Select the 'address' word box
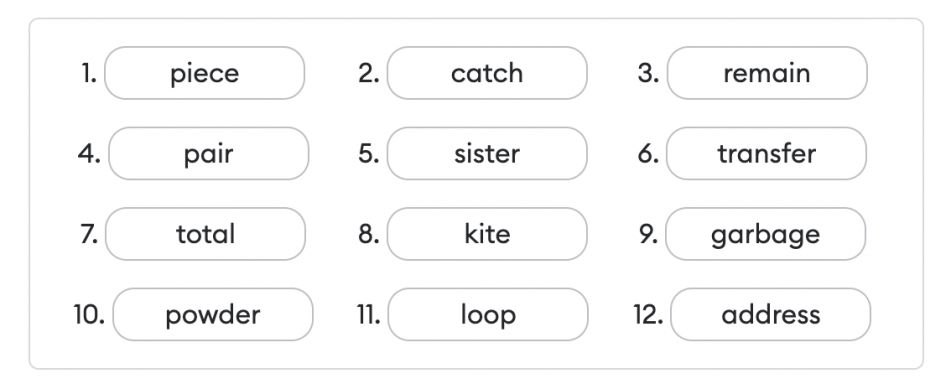This screenshot has height=384, width=951. 770,314
